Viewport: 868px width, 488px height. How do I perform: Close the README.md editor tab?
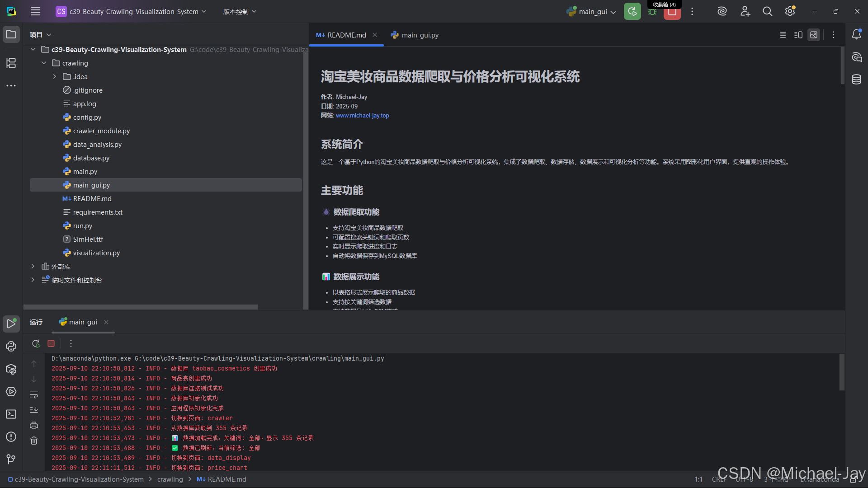tap(375, 35)
